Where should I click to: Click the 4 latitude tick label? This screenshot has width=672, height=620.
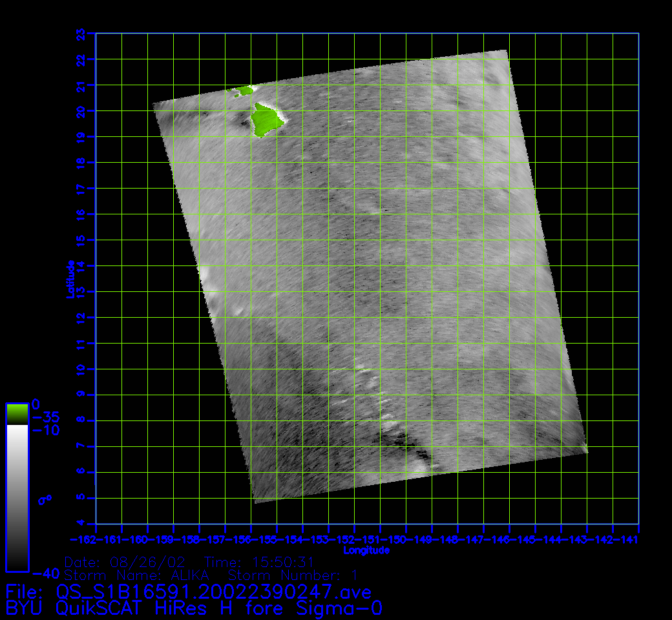(x=81, y=523)
